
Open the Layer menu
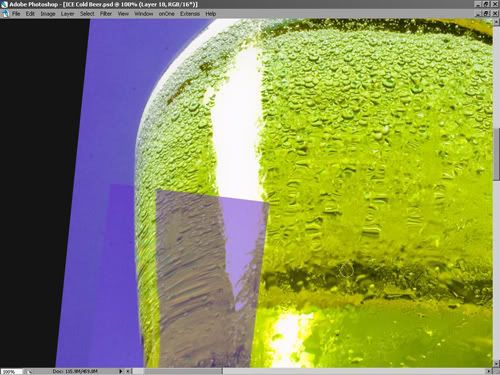point(67,14)
